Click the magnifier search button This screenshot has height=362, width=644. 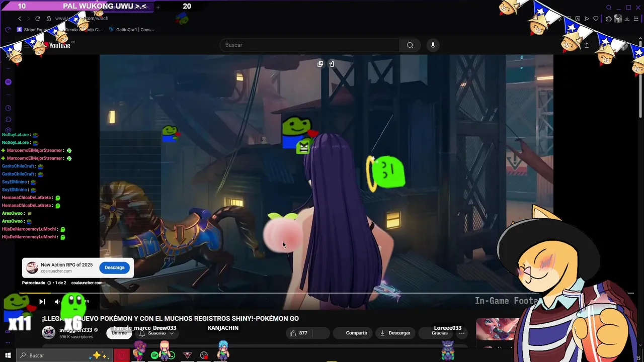coord(410,45)
